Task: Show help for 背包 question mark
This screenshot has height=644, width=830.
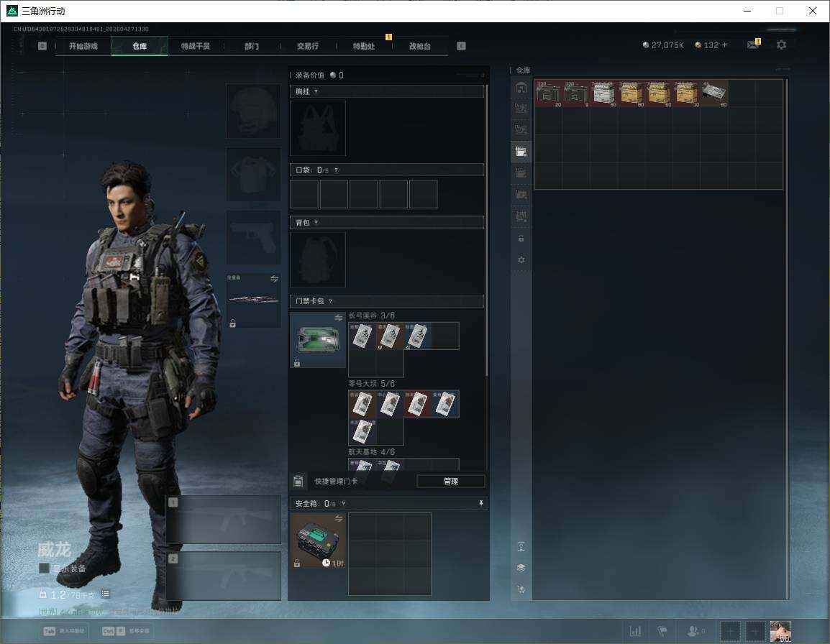Action: 316,223
